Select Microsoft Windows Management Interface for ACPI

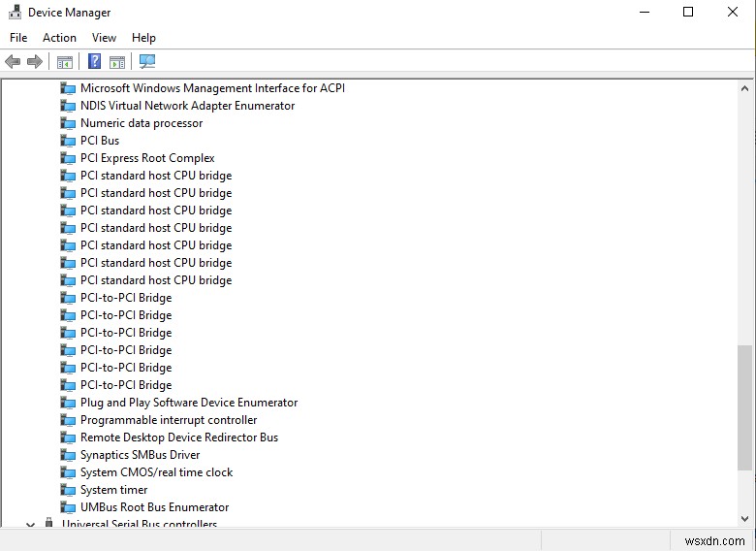coord(212,88)
